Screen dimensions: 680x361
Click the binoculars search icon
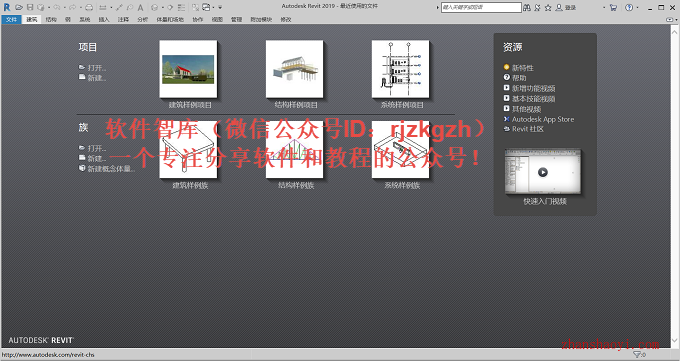pyautogui.click(x=527, y=7)
